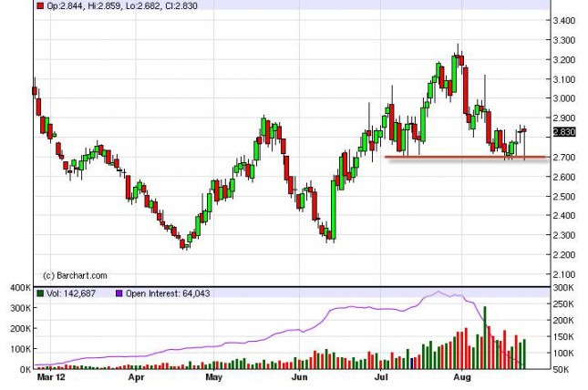Click the 3.100 price axis label
588x390 pixels.
coord(564,79)
